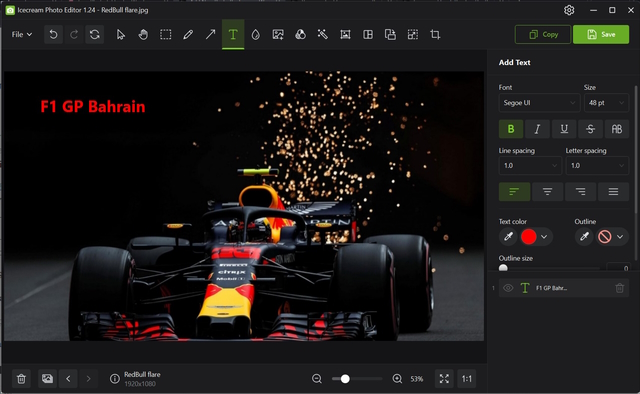This screenshot has width=640, height=394.
Task: Toggle strikethrough text formatting
Action: 590,129
